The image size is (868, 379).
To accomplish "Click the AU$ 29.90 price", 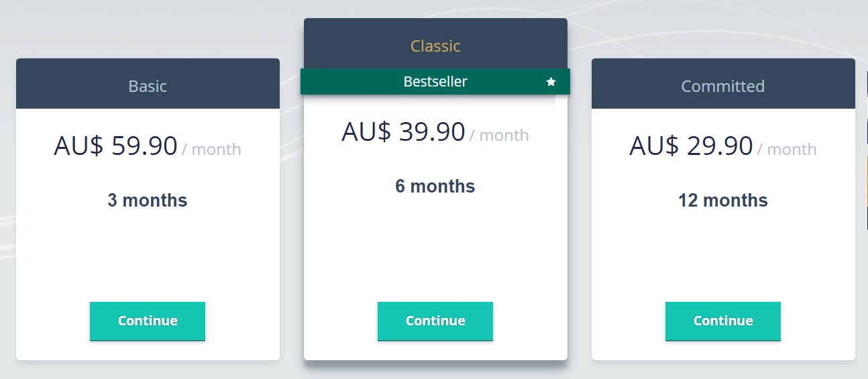I will [x=691, y=146].
